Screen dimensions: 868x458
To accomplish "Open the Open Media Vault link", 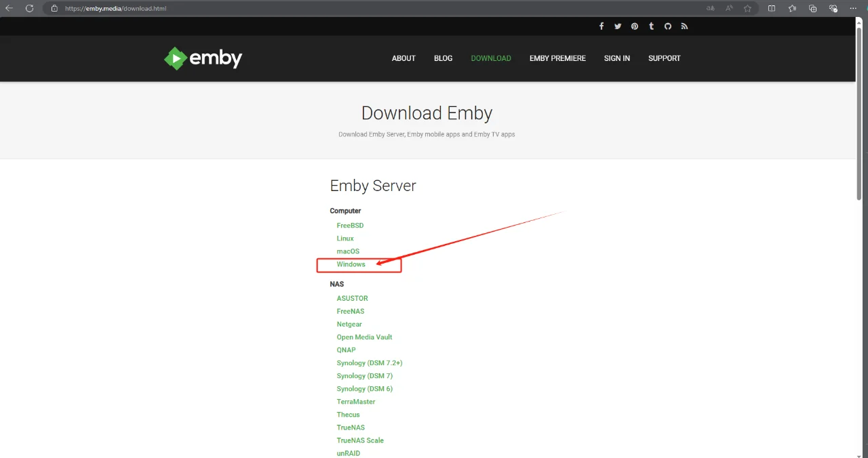I will coord(365,337).
